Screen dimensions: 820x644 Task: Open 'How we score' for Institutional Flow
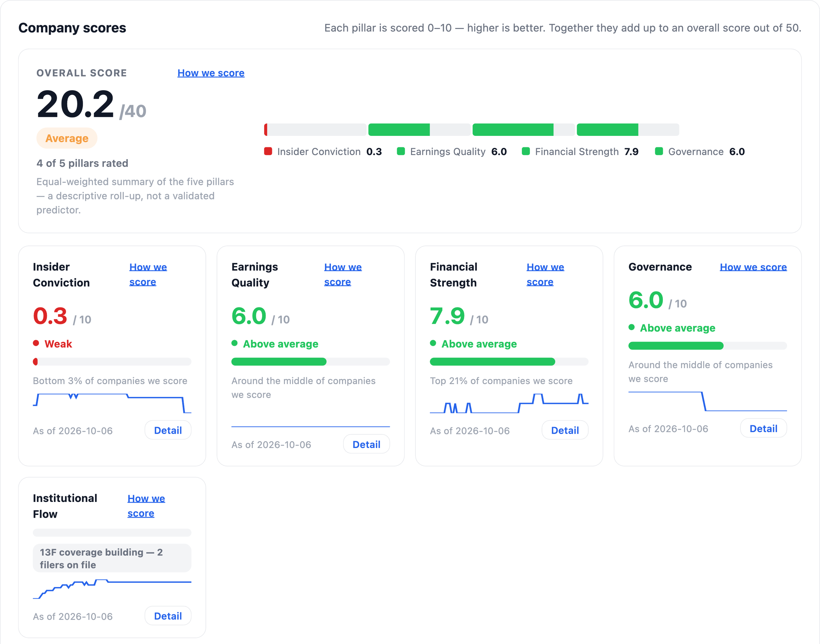tap(146, 506)
